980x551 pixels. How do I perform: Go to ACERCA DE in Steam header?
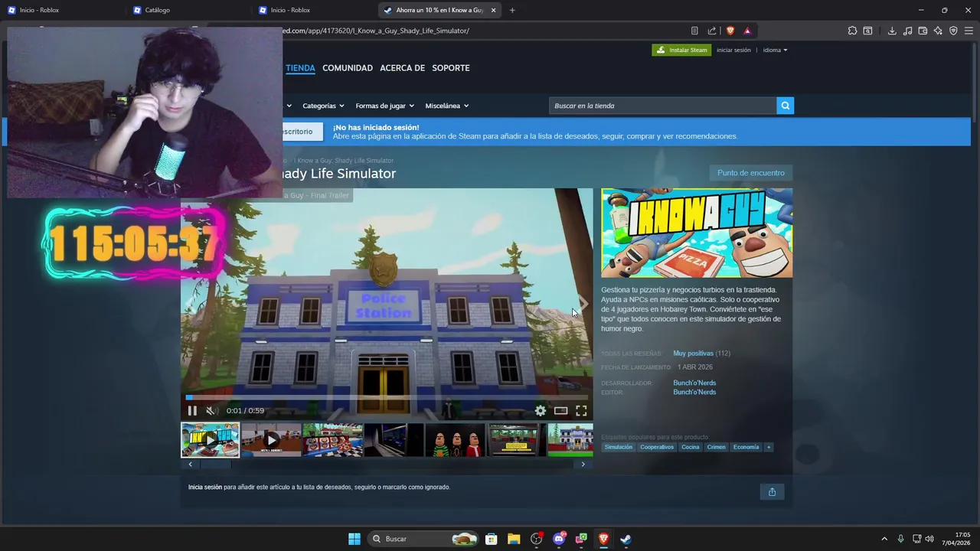tap(402, 68)
